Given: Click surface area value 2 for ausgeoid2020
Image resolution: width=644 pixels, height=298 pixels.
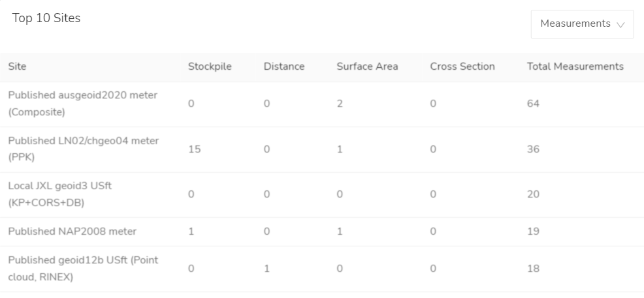Looking at the screenshot, I should (x=340, y=104).
